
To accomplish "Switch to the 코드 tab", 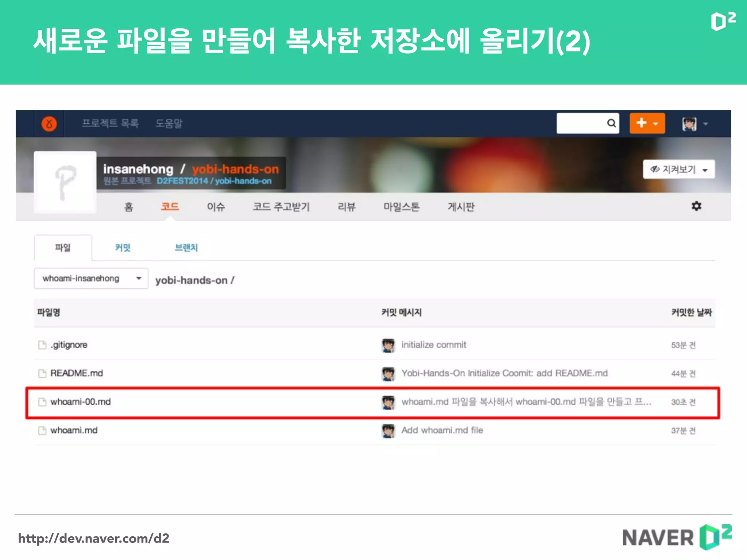I will pyautogui.click(x=170, y=207).
